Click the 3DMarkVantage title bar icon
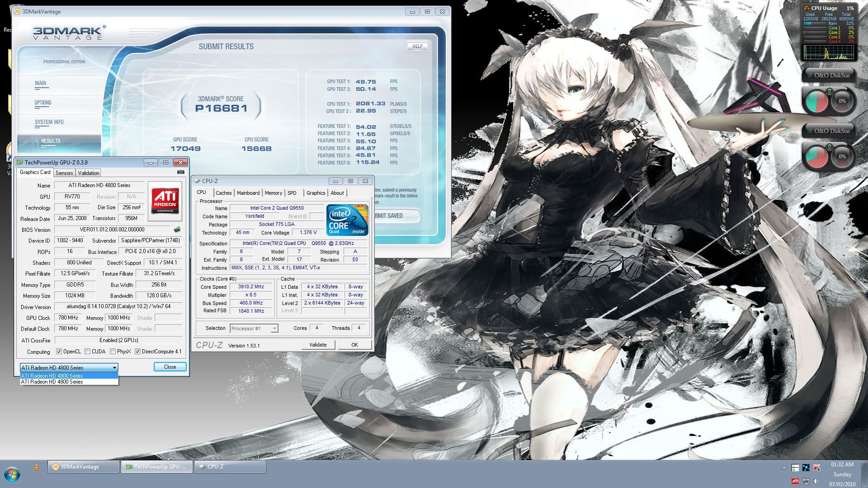The image size is (868, 488). (16, 11)
